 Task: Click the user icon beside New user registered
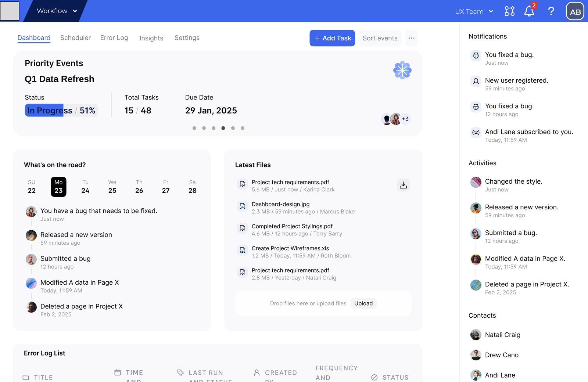pyautogui.click(x=476, y=81)
